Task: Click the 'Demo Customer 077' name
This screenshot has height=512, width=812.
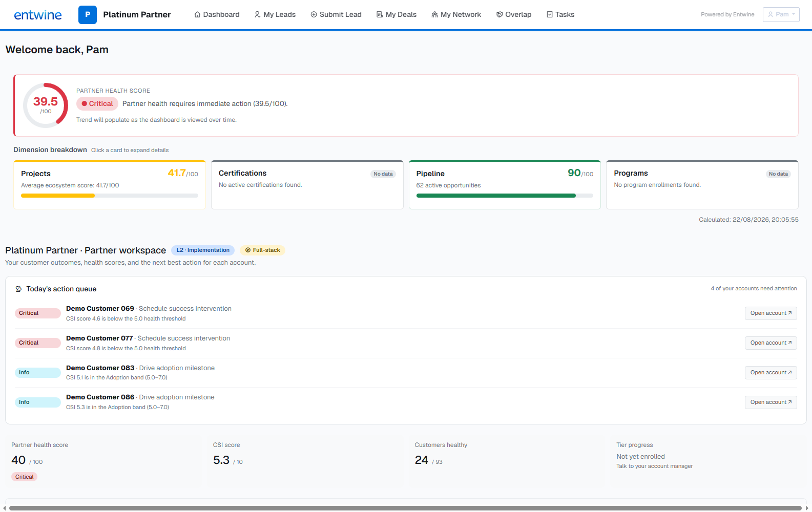Action: click(x=99, y=338)
